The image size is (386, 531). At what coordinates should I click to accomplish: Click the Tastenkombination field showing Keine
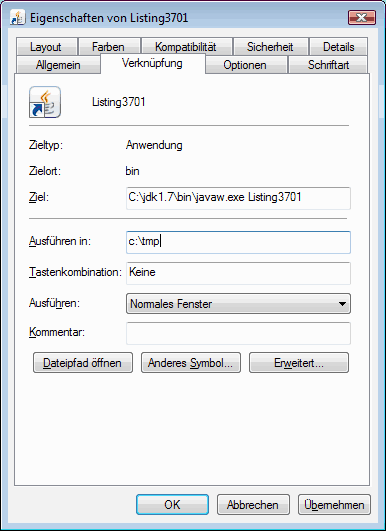[238, 273]
